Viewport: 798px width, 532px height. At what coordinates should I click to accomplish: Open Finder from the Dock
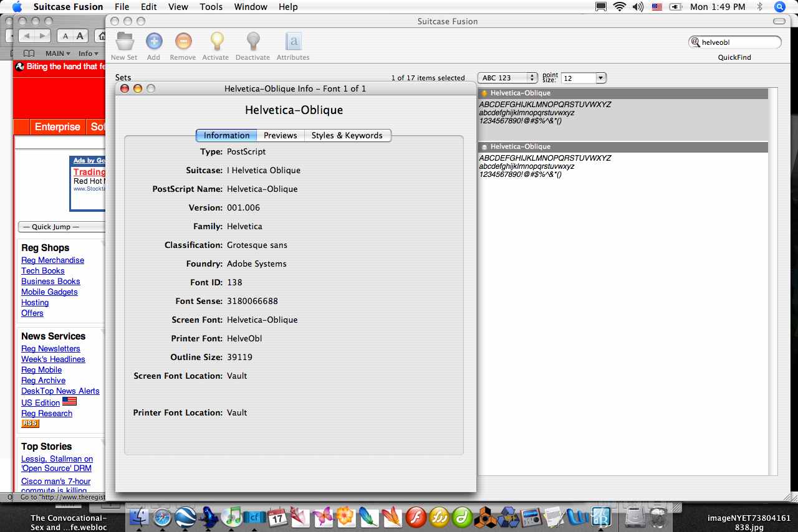pos(139,516)
